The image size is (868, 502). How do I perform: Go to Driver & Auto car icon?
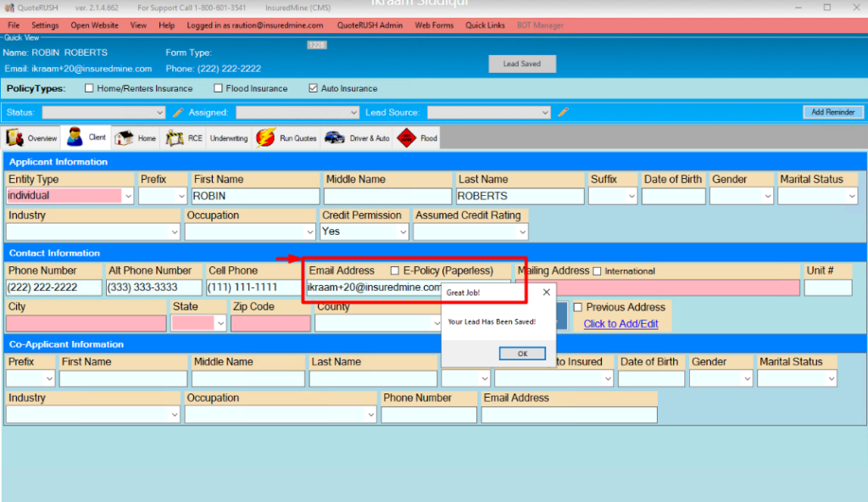click(334, 137)
